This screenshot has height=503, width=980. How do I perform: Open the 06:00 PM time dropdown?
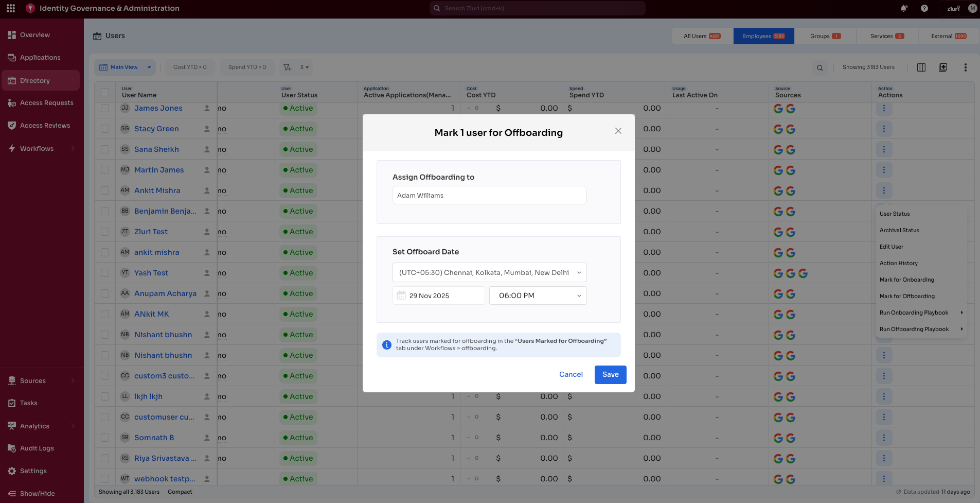tap(538, 296)
